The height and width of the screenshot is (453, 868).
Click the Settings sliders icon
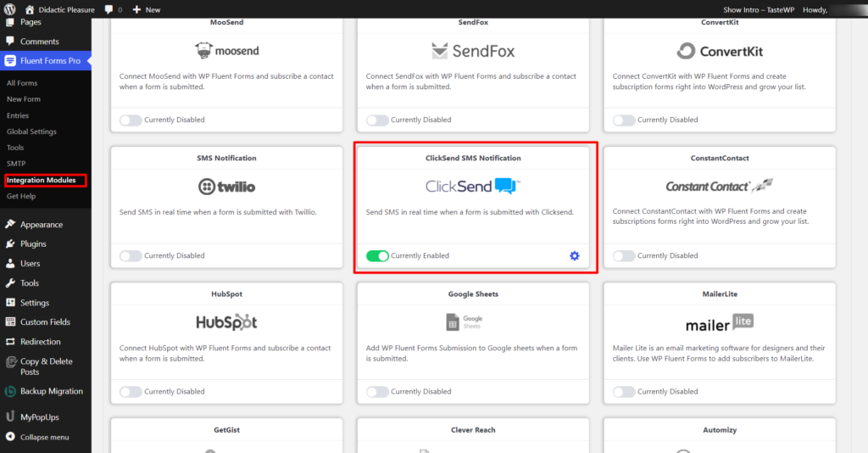click(x=10, y=302)
